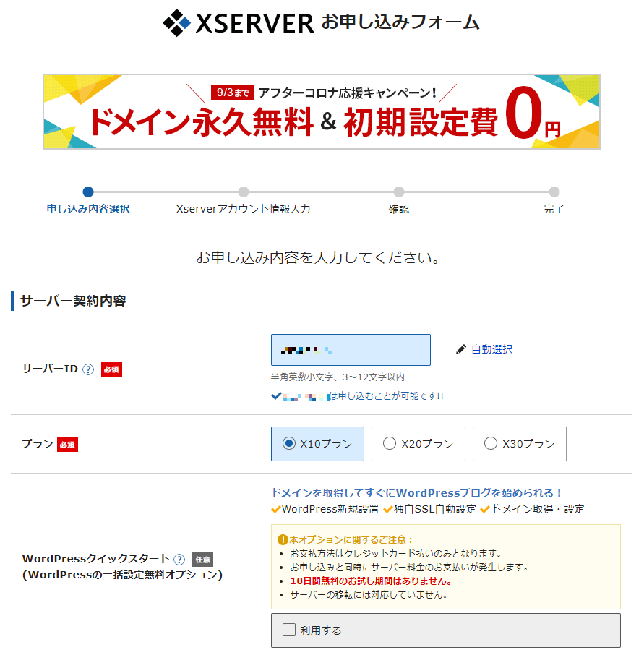
Task: Click the サーバーの移転には対応していません note
Action: tap(369, 595)
